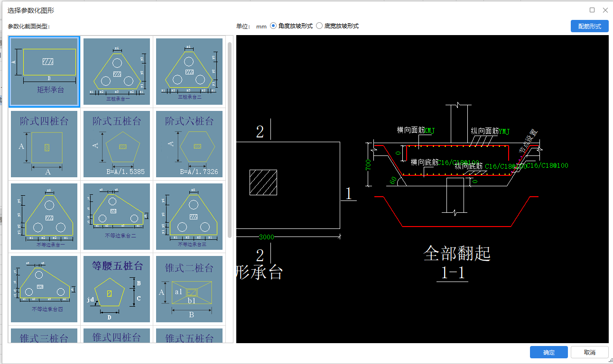Image resolution: width=613 pixels, height=364 pixels.
Task: Pick the 不等边承台三 thumbnail
Action: [x=189, y=217]
